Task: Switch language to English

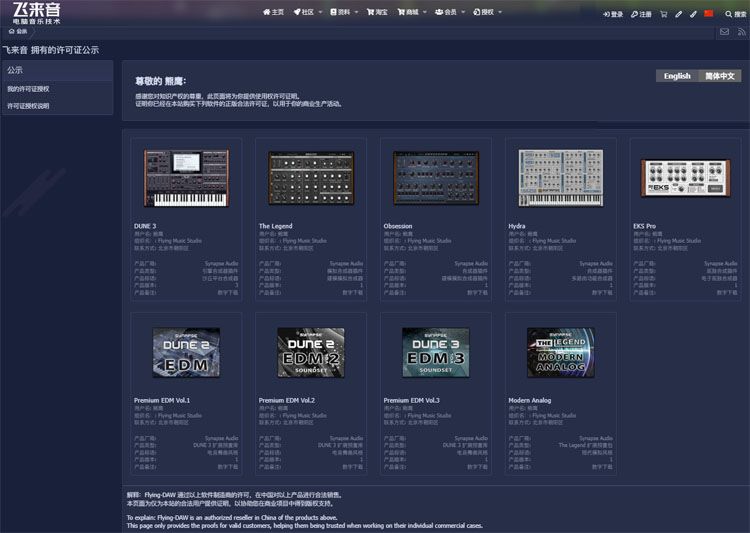Action: coord(677,76)
